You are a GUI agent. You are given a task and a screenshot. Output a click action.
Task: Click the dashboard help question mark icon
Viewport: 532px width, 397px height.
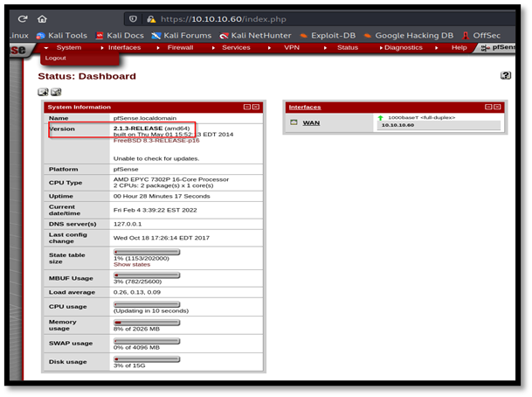tap(506, 75)
